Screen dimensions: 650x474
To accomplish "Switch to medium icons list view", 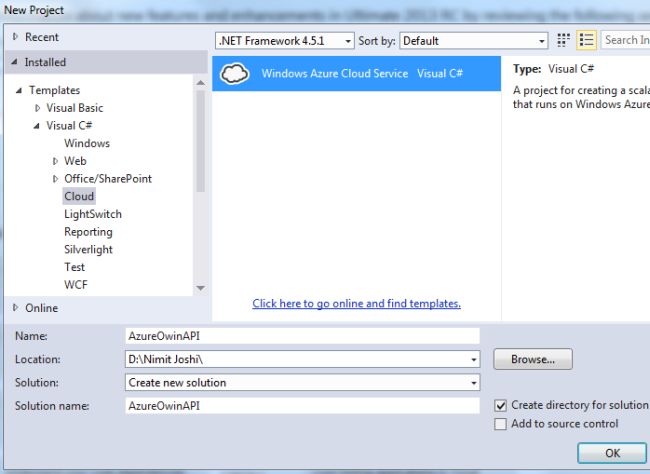I will coord(586,40).
